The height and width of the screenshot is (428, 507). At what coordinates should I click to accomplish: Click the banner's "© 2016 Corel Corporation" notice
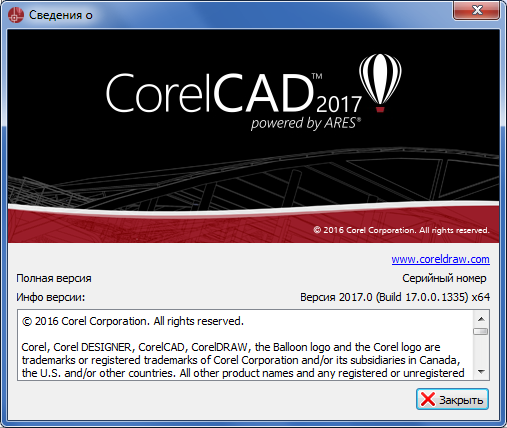pyautogui.click(x=401, y=230)
